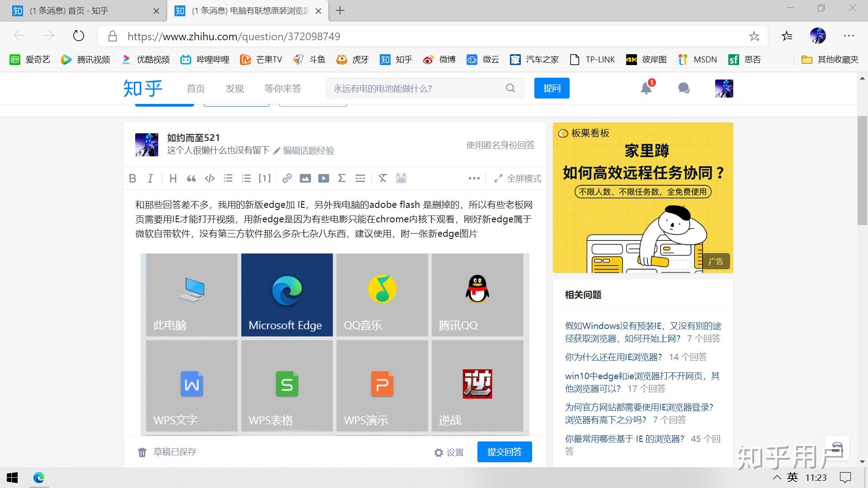Screen dimensions: 868x488
Task: Click the grayed-out creature icon in editor toolbar
Action: pos(401,178)
